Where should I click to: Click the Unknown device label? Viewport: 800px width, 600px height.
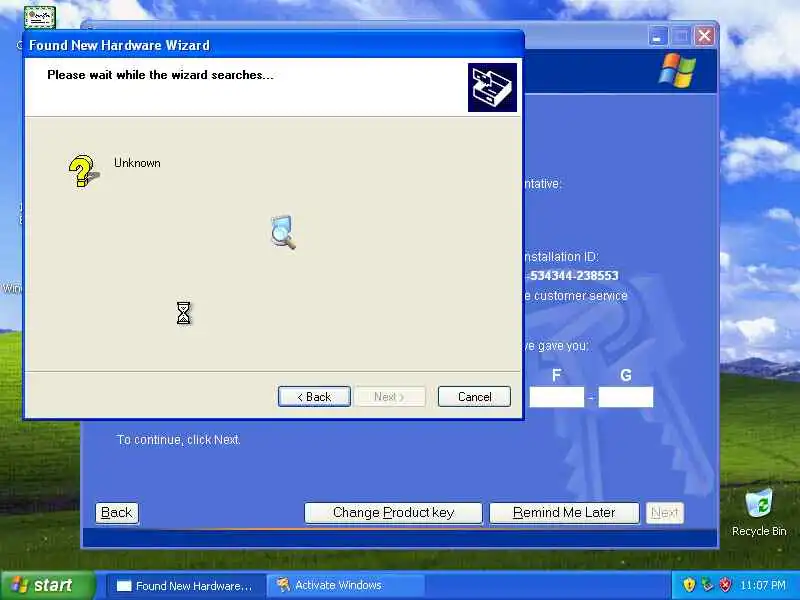[x=137, y=163]
